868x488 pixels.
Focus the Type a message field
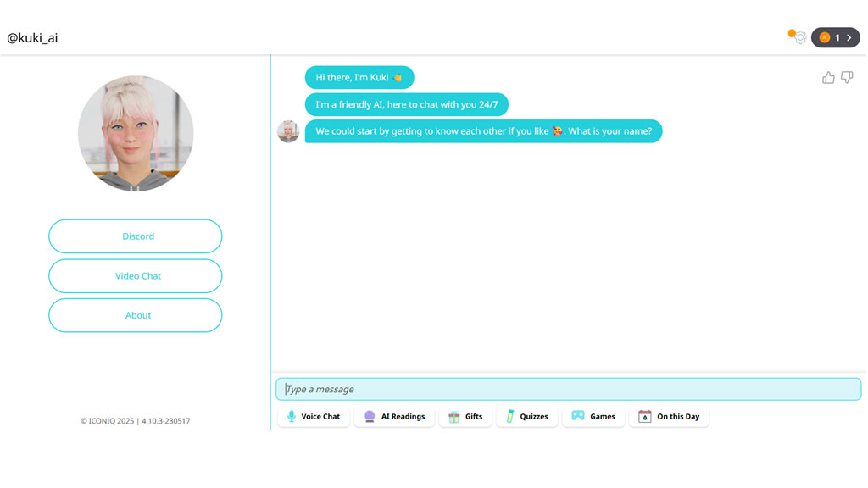tap(569, 389)
